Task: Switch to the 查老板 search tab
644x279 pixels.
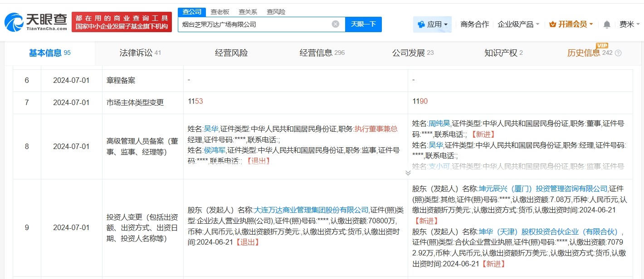Action: (x=220, y=11)
